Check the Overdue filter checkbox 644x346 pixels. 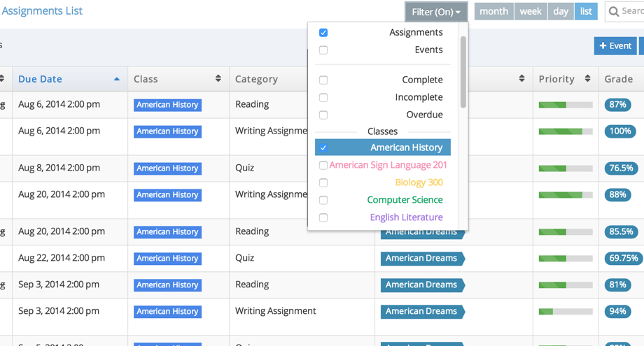click(x=323, y=115)
